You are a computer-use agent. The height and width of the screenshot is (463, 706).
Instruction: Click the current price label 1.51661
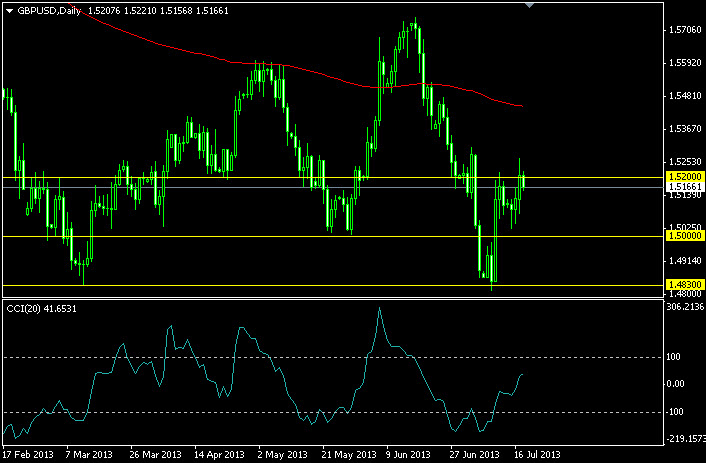tap(685, 186)
